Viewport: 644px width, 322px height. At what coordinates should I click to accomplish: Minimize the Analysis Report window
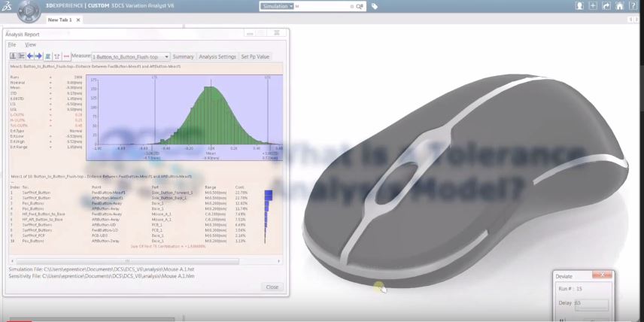(249, 33)
